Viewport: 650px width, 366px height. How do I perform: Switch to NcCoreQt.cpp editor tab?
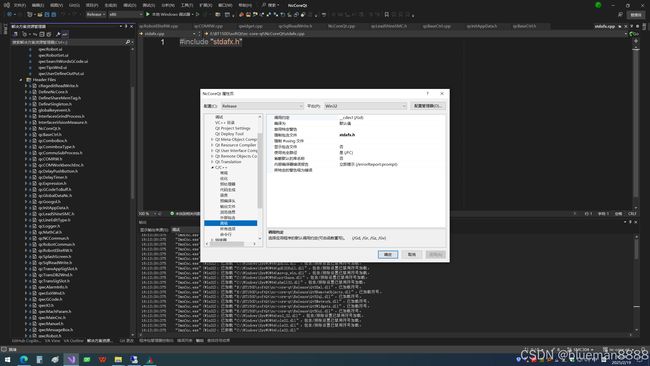341,26
